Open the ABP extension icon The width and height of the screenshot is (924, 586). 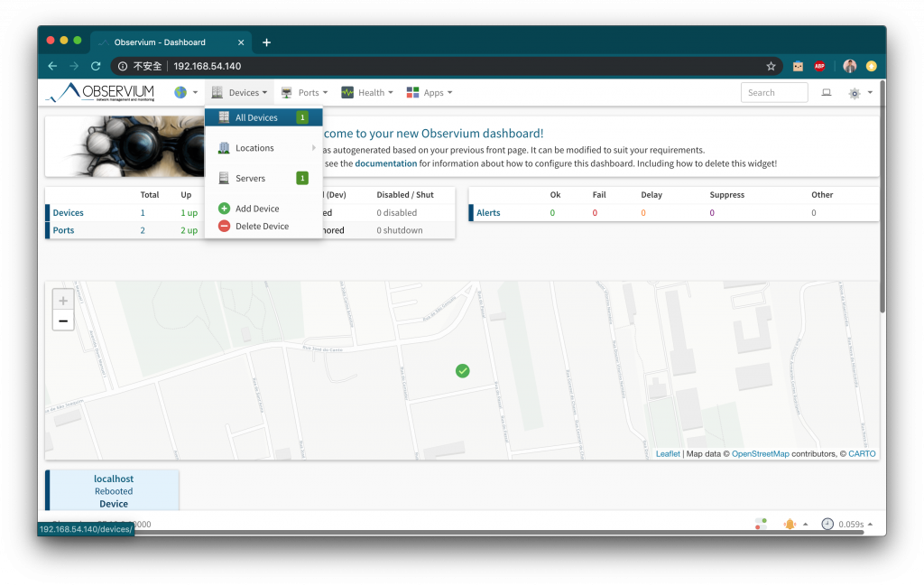(x=819, y=66)
